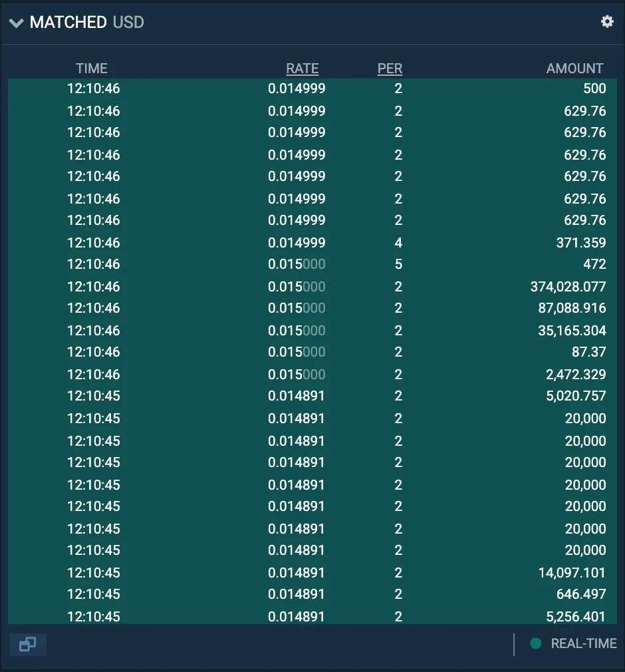Click the RATE column header
The height and width of the screenshot is (672, 625).
pyautogui.click(x=302, y=69)
